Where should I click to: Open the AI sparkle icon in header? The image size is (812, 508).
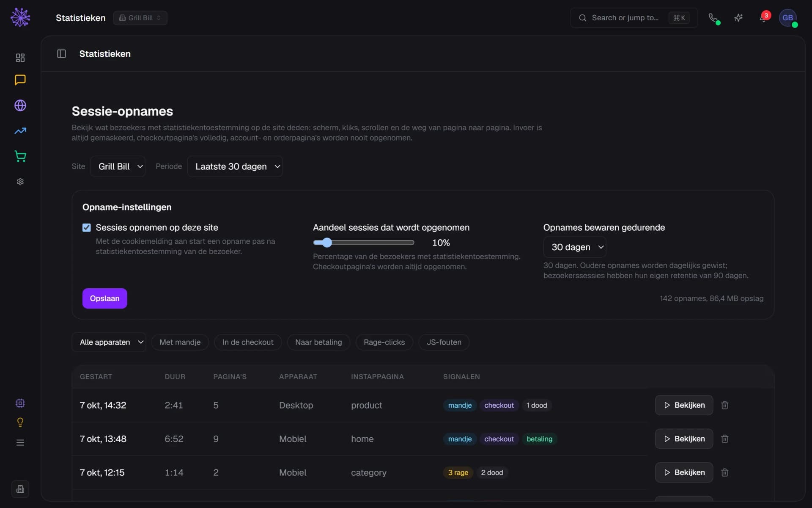738,18
